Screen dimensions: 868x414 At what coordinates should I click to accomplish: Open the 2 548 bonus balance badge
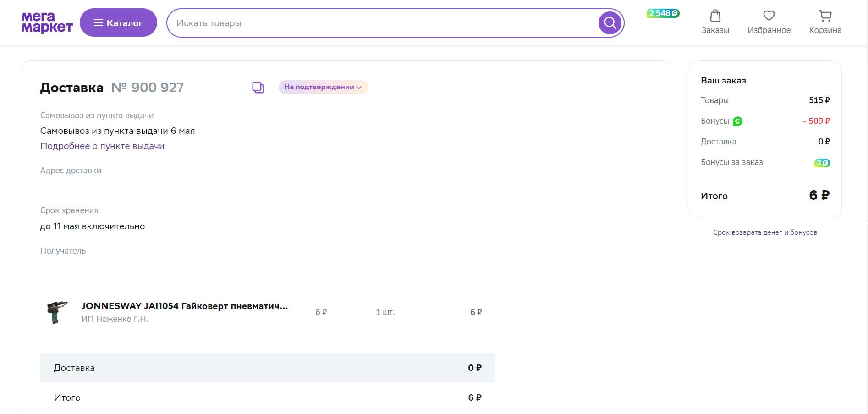coord(663,13)
